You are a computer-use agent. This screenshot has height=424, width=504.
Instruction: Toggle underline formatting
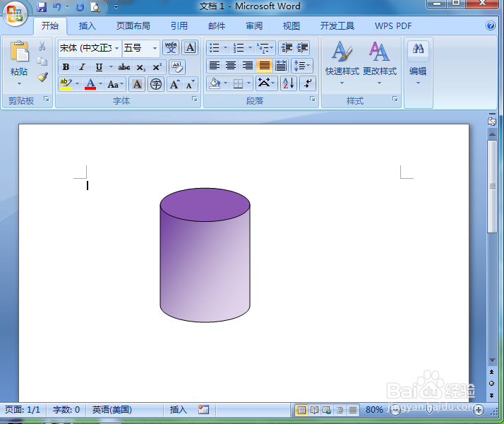[x=99, y=67]
